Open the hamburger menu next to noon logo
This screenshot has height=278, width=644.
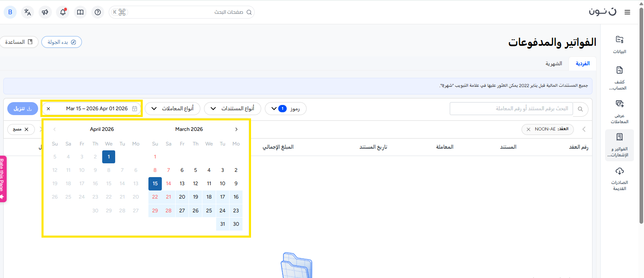point(627,12)
